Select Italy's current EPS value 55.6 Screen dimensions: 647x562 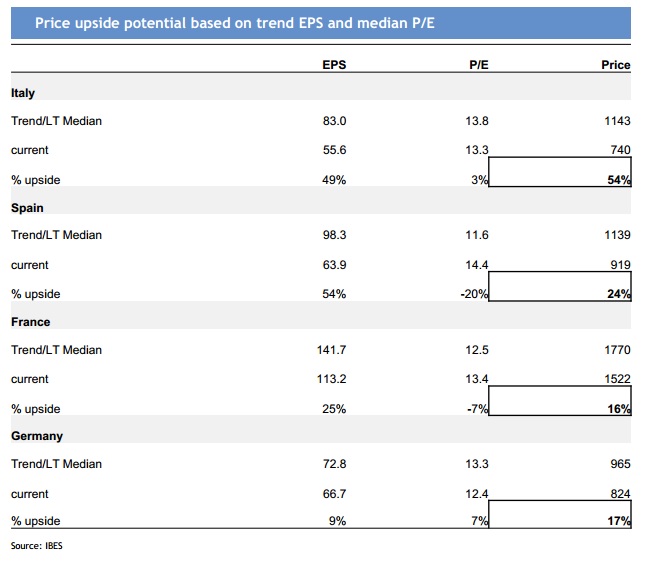335,150
